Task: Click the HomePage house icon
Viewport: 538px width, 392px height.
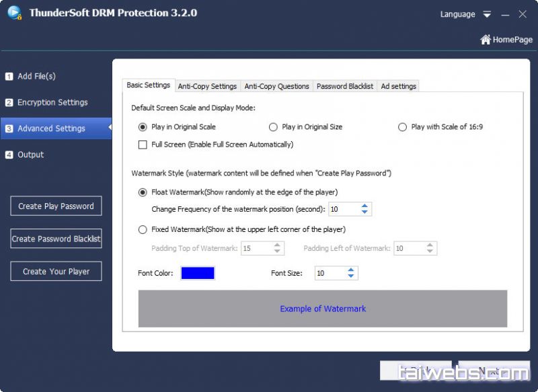Action: point(485,40)
